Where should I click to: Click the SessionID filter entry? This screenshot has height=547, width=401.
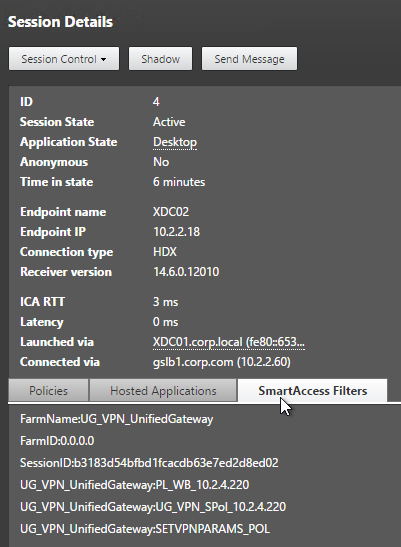click(x=149, y=463)
